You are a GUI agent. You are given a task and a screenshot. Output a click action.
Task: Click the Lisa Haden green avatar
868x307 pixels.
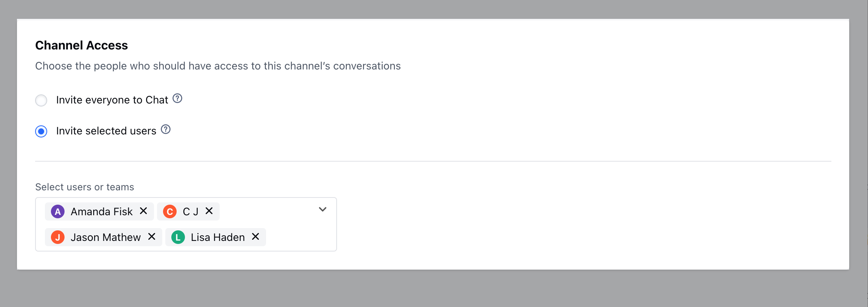pyautogui.click(x=178, y=237)
